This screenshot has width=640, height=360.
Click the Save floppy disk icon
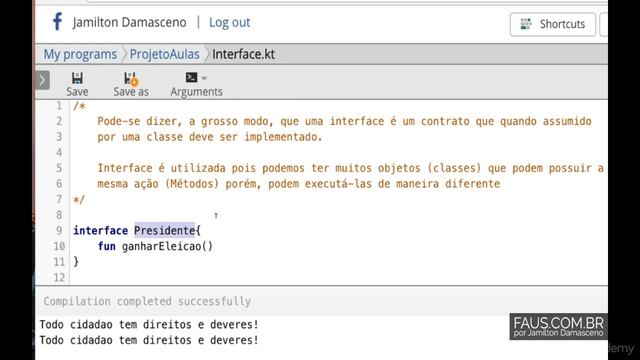tap(77, 78)
